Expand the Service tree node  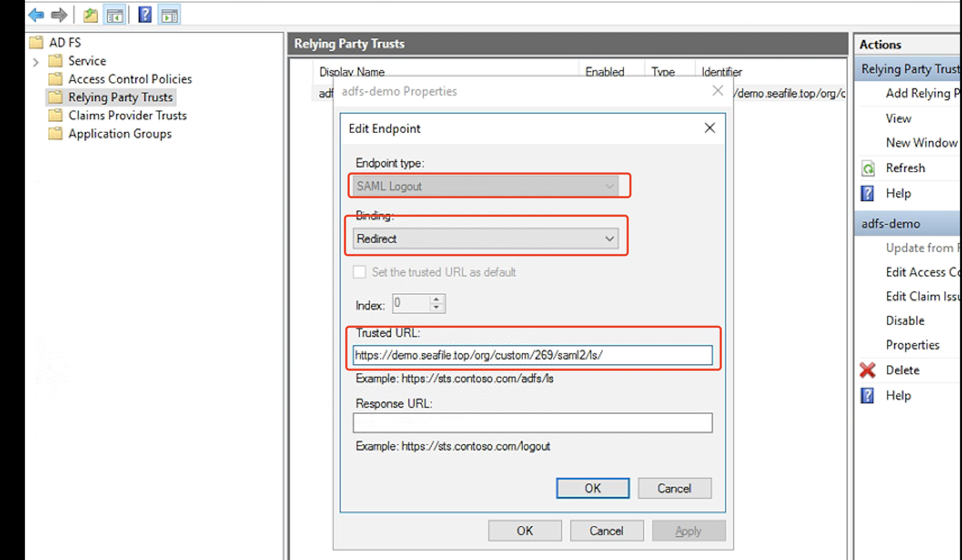[36, 62]
